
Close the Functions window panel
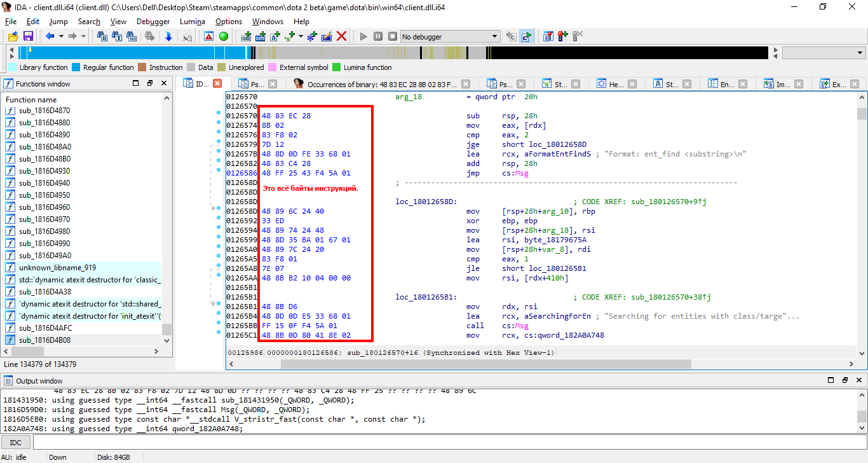point(165,83)
